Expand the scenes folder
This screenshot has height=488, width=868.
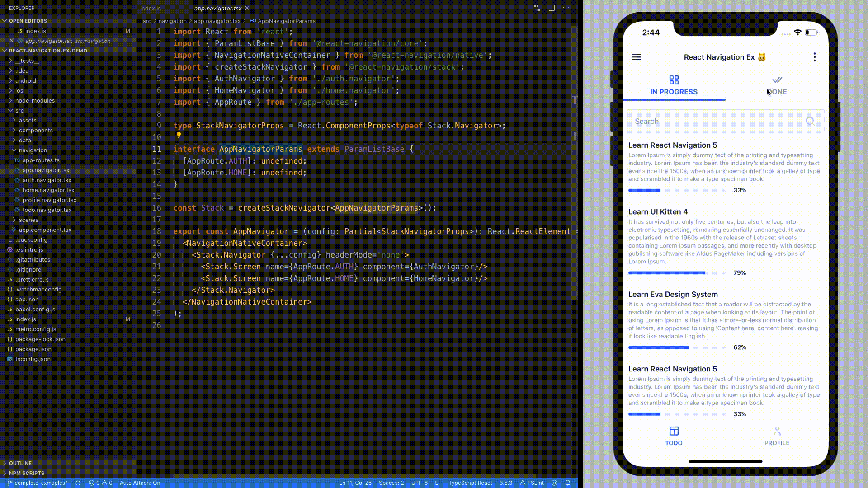28,220
